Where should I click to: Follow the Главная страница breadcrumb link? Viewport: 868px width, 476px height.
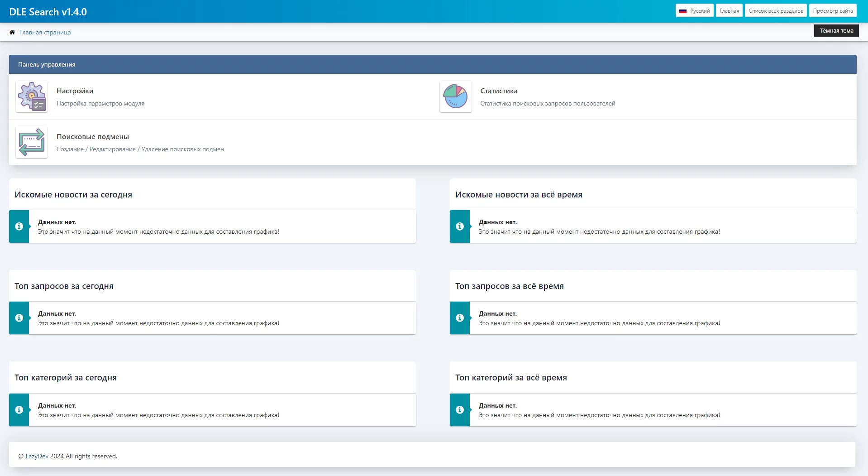(x=45, y=32)
